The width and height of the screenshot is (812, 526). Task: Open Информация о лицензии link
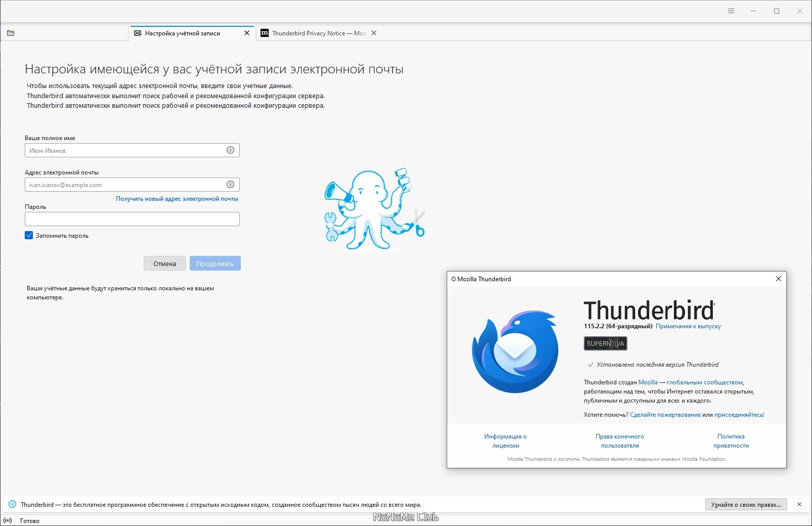tap(505, 441)
